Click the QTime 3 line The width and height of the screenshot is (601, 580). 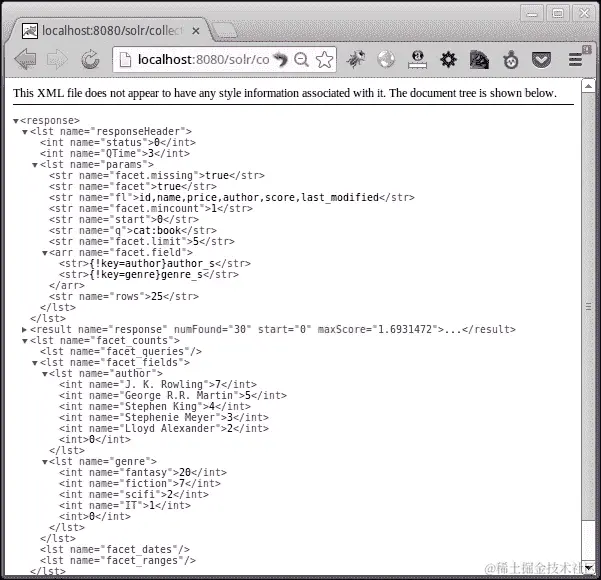[x=115, y=154]
